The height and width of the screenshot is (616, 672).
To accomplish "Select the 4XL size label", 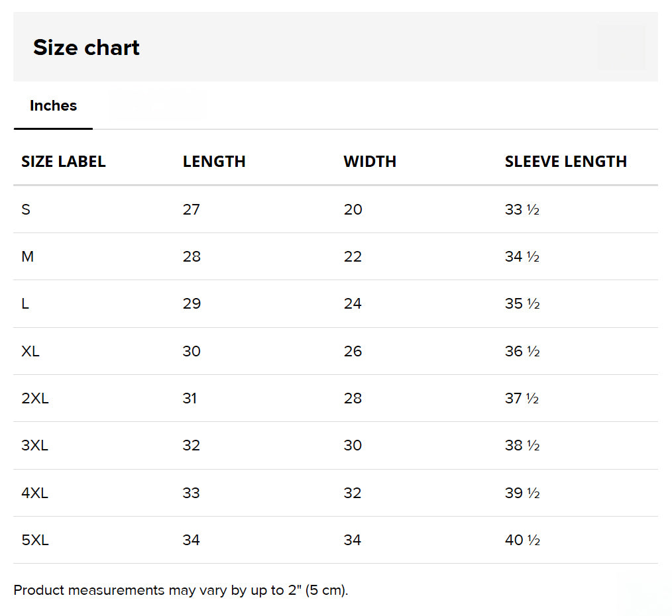I will (x=34, y=493).
